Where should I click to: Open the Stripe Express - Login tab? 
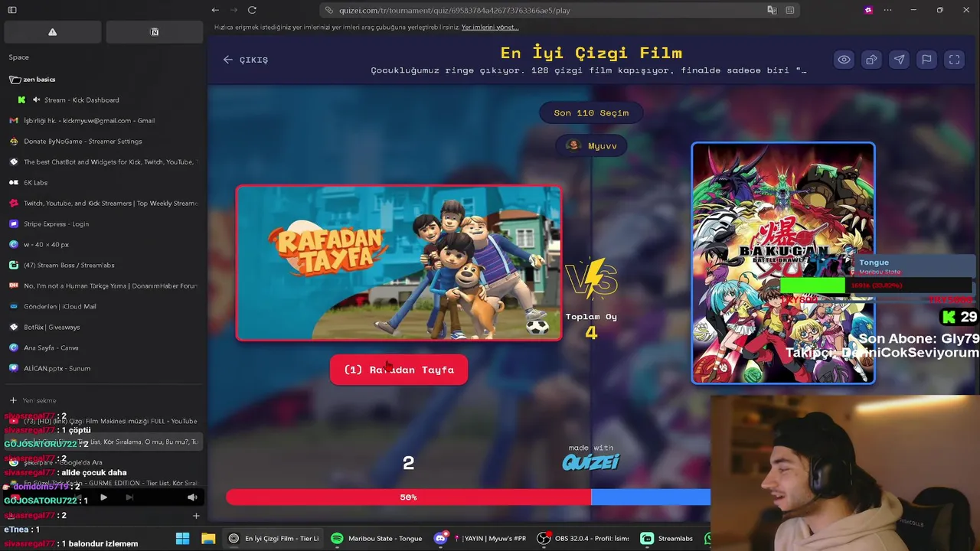coord(103,223)
